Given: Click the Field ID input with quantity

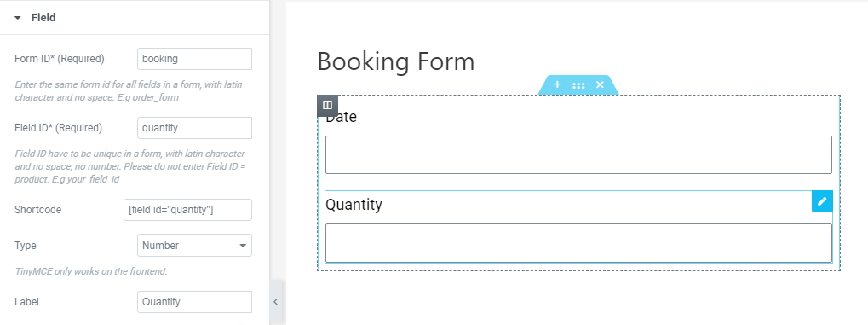Looking at the screenshot, I should pos(194,128).
